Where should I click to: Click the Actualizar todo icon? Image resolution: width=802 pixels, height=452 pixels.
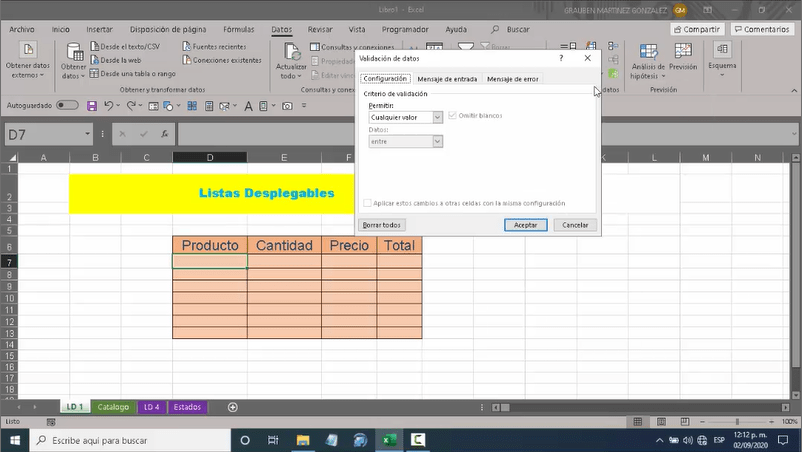click(292, 52)
